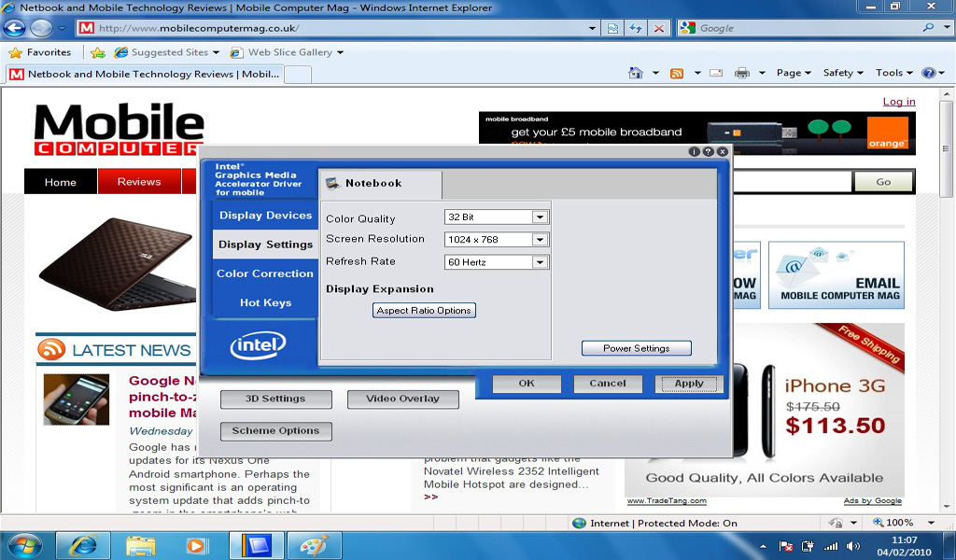The height and width of the screenshot is (560, 956).
Task: Refresh the page with the Refresh icon
Action: coord(636,28)
